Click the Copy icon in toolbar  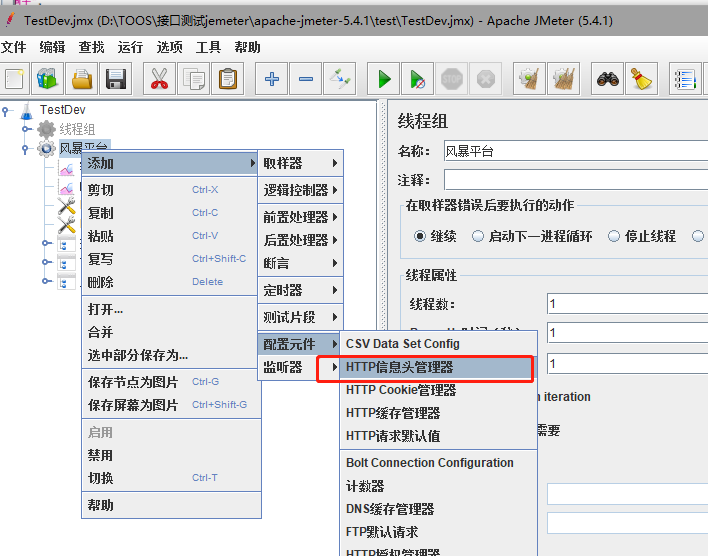(x=193, y=79)
